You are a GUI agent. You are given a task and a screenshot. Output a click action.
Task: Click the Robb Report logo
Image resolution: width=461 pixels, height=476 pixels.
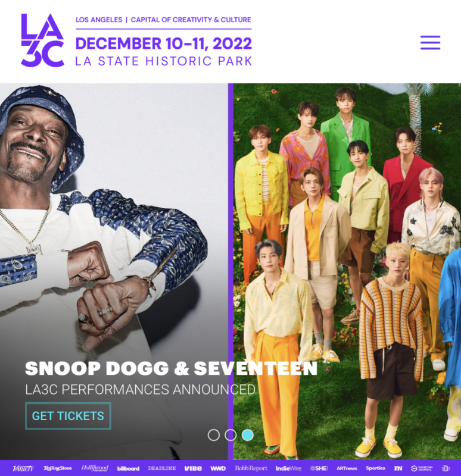[251, 468]
